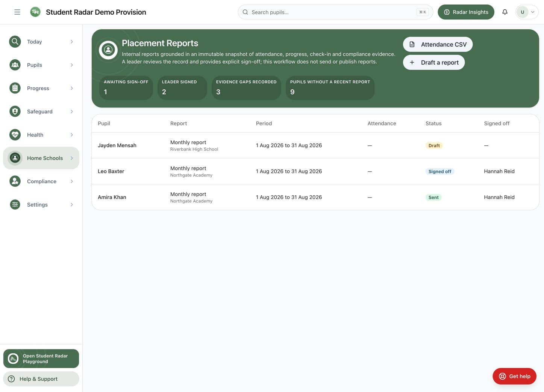This screenshot has height=392, width=544.
Task: Click the Attendance column header
Action: pyautogui.click(x=382, y=123)
